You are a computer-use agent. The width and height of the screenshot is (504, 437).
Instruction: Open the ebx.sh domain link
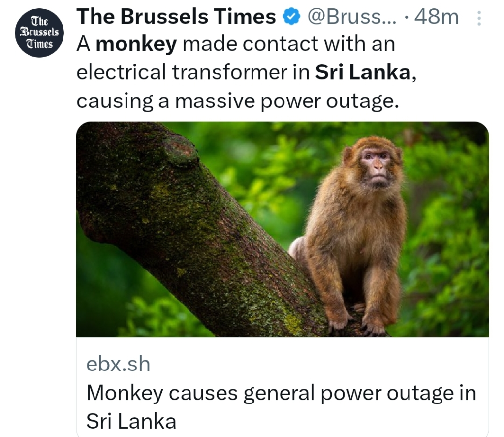coord(118,364)
